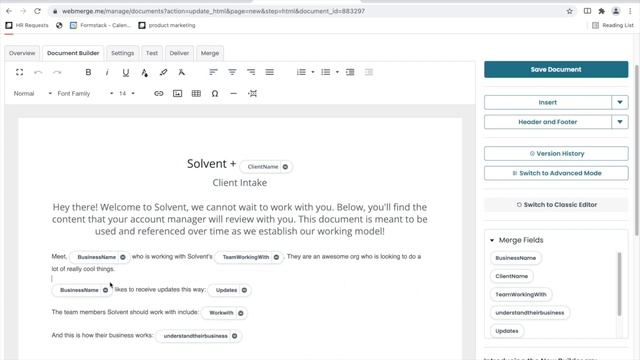This screenshot has width=640, height=360.
Task: Open the Font Family dropdown
Action: point(85,93)
